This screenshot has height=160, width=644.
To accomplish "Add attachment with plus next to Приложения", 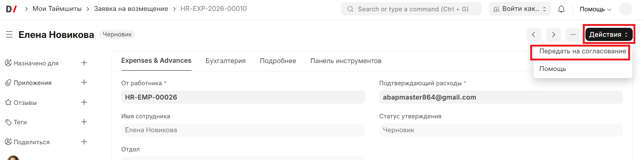I will point(84,82).
